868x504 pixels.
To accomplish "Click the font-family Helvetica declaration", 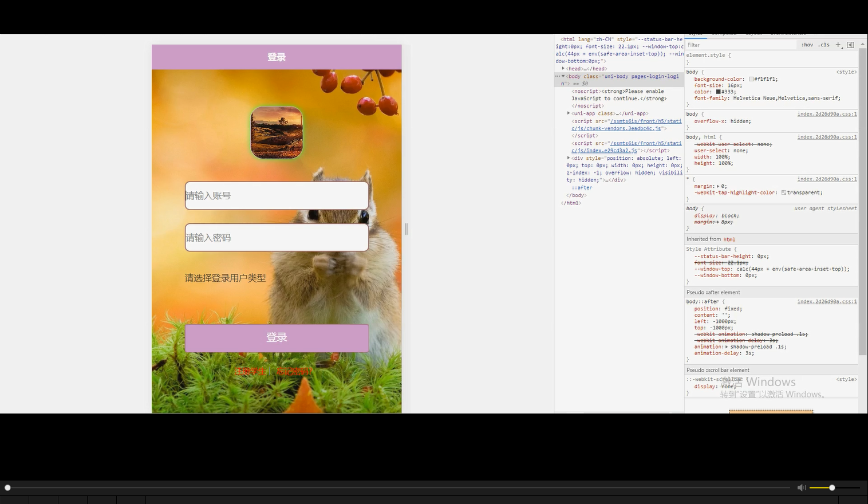I will tap(767, 98).
